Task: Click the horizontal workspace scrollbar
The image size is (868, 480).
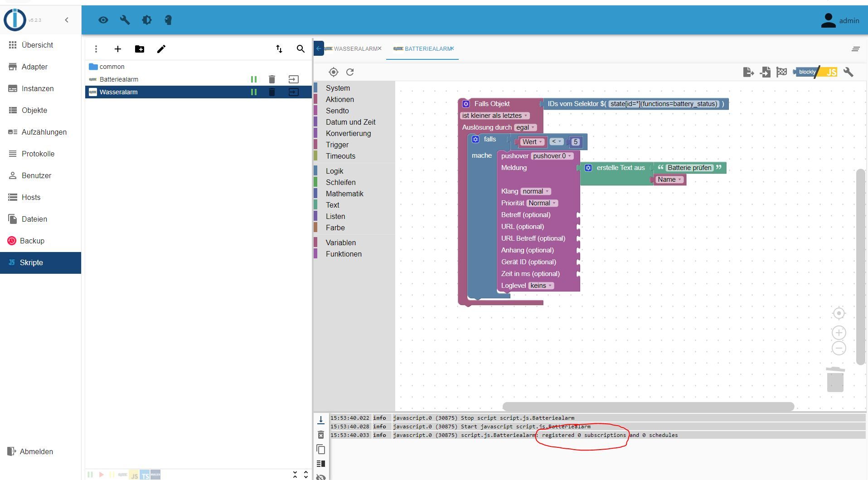Action: (x=648, y=407)
